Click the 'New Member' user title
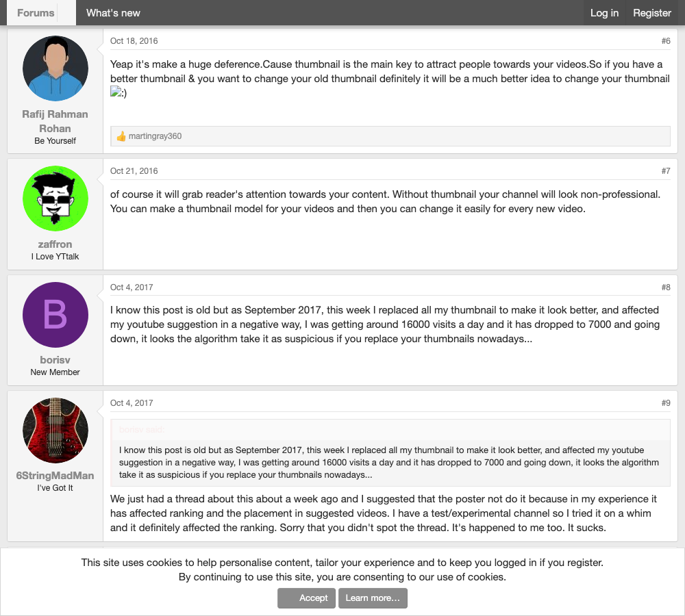The width and height of the screenshot is (685, 616). click(55, 372)
